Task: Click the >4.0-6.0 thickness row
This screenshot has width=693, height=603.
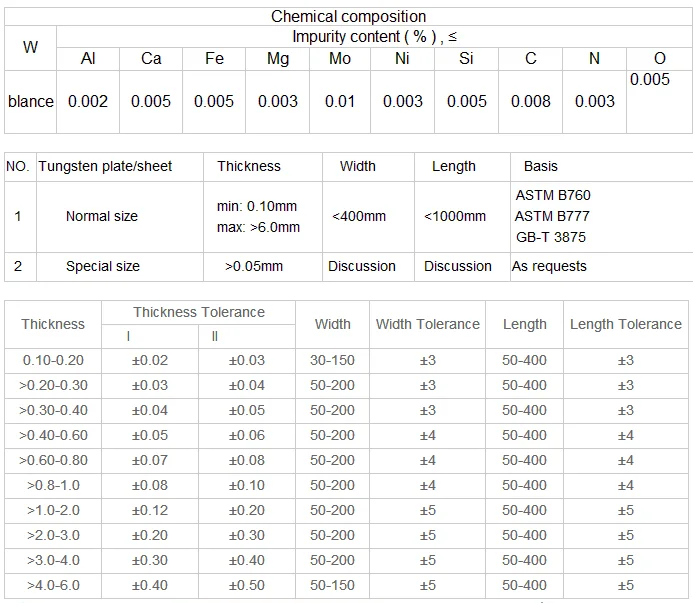Action: point(53,585)
